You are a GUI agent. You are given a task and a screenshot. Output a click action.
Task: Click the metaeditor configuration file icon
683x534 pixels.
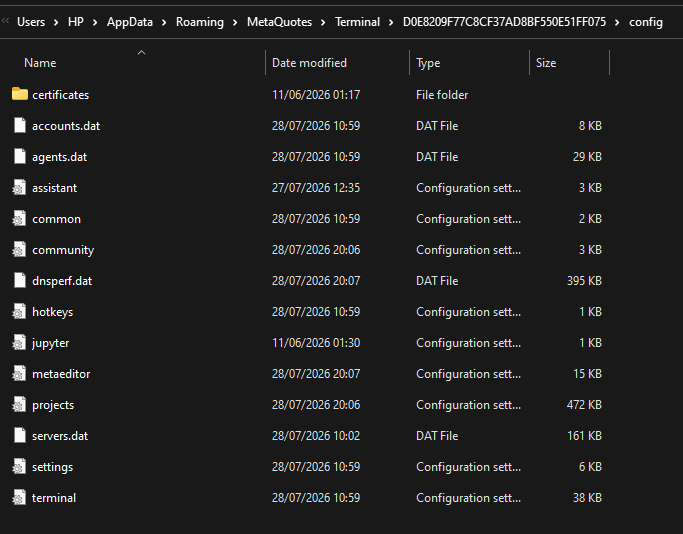pos(19,374)
